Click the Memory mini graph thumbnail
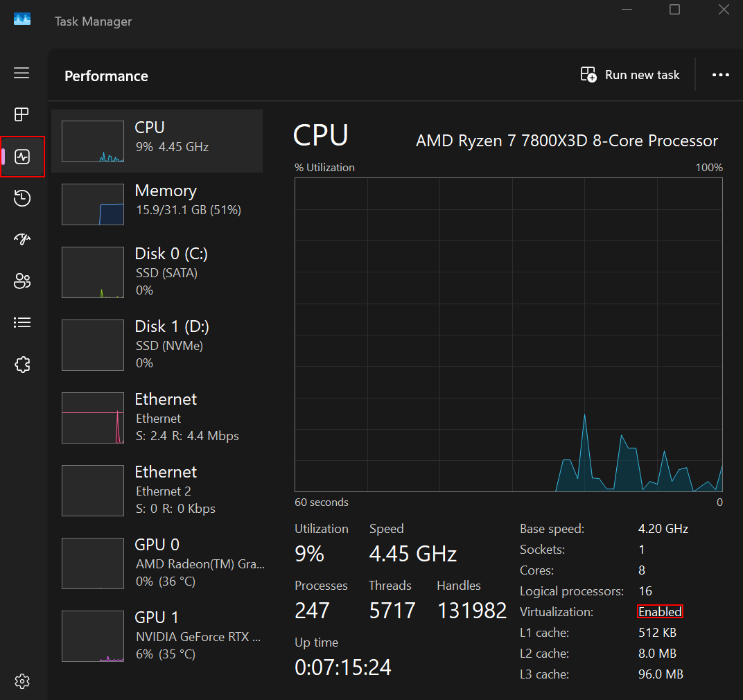This screenshot has height=700, width=743. tap(92, 203)
